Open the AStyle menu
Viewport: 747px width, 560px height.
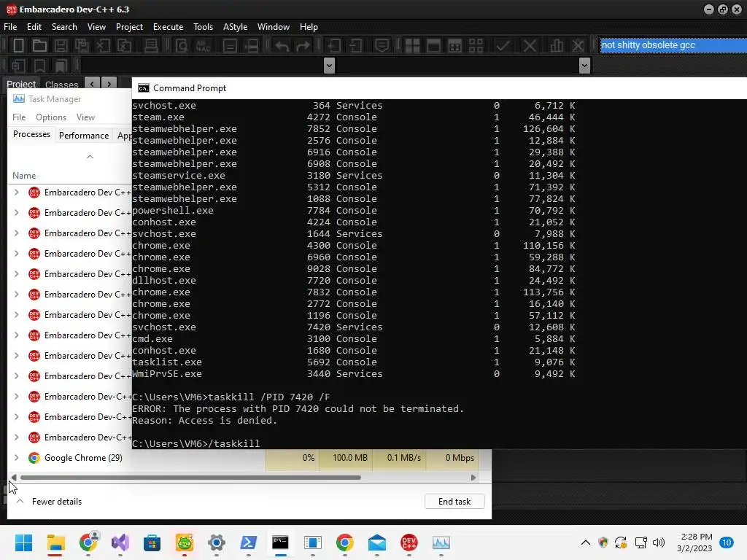tap(236, 27)
